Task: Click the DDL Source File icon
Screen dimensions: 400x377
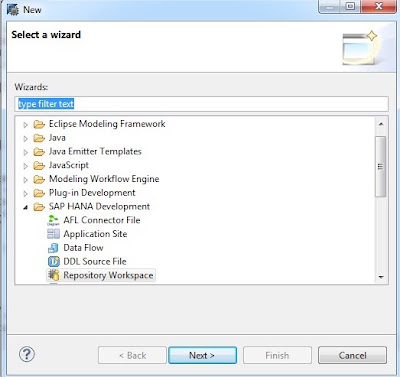Action: 53,262
